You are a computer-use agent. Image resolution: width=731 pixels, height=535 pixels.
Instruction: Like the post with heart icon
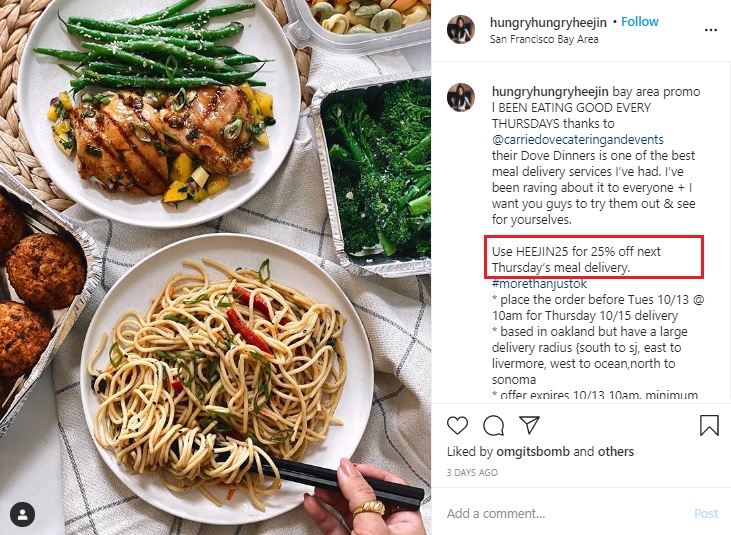click(457, 425)
